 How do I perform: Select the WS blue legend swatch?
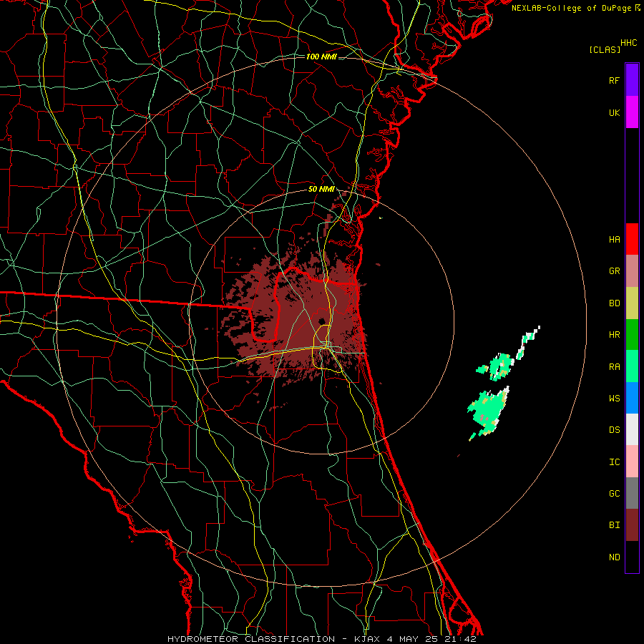point(632,398)
